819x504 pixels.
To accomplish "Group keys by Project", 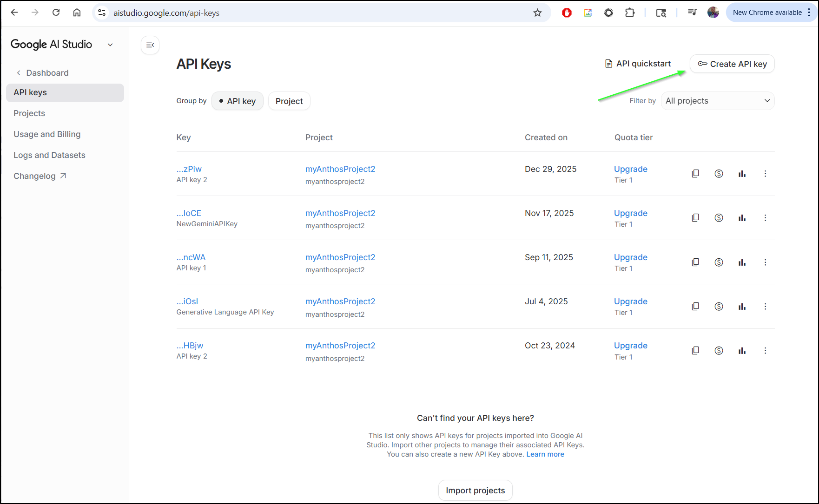I will [289, 101].
